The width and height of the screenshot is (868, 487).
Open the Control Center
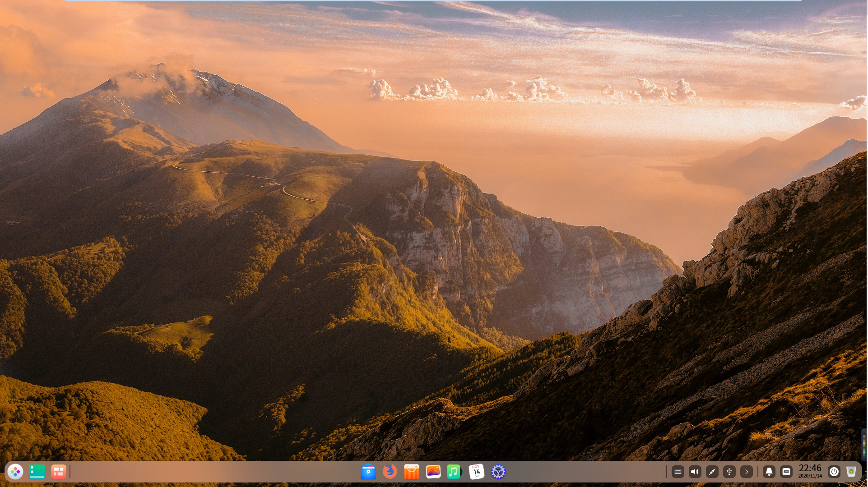(498, 472)
